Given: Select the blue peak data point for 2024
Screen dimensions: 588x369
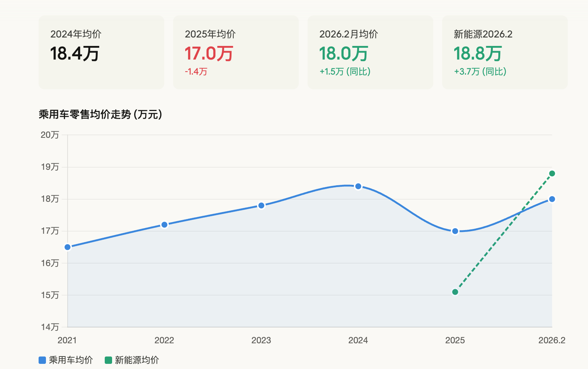Looking at the screenshot, I should click(358, 186).
